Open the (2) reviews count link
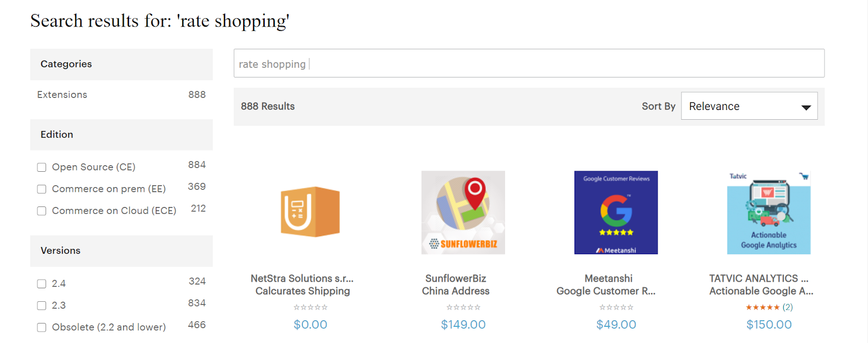 coord(788,307)
